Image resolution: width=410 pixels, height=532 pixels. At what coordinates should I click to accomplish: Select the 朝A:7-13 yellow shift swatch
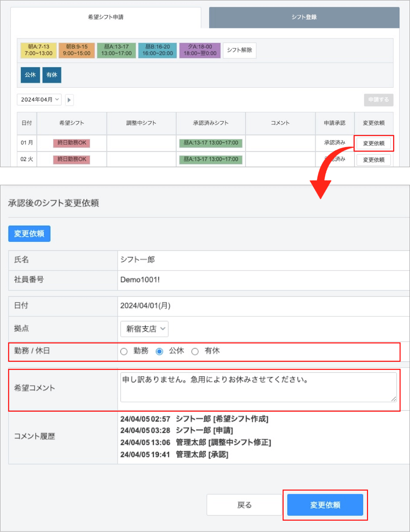[x=38, y=50]
